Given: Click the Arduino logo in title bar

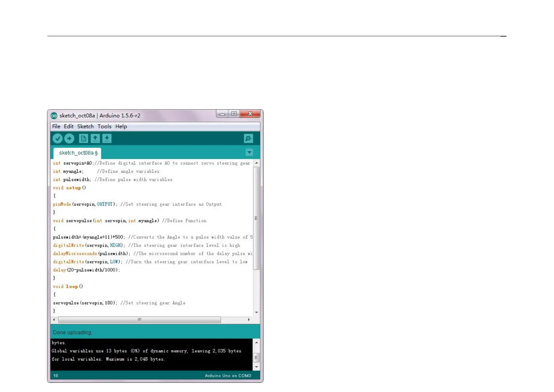Looking at the screenshot, I should pyautogui.click(x=54, y=116).
